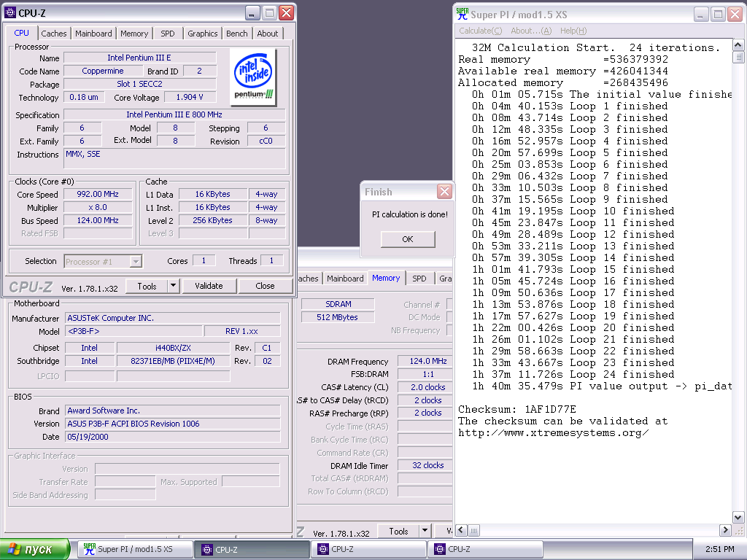The height and width of the screenshot is (560, 747).
Task: Click Super PI horizontal scrollbar right arrow
Action: coord(725,530)
